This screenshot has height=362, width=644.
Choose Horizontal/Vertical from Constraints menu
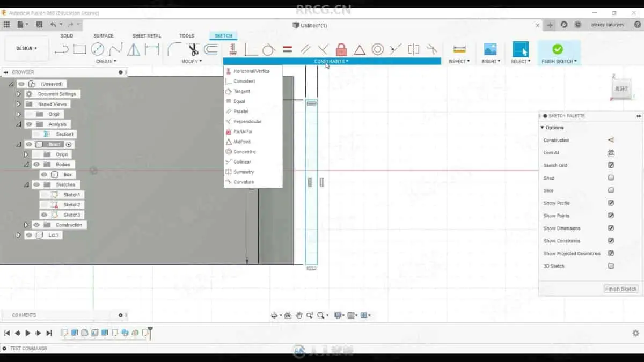253,71
